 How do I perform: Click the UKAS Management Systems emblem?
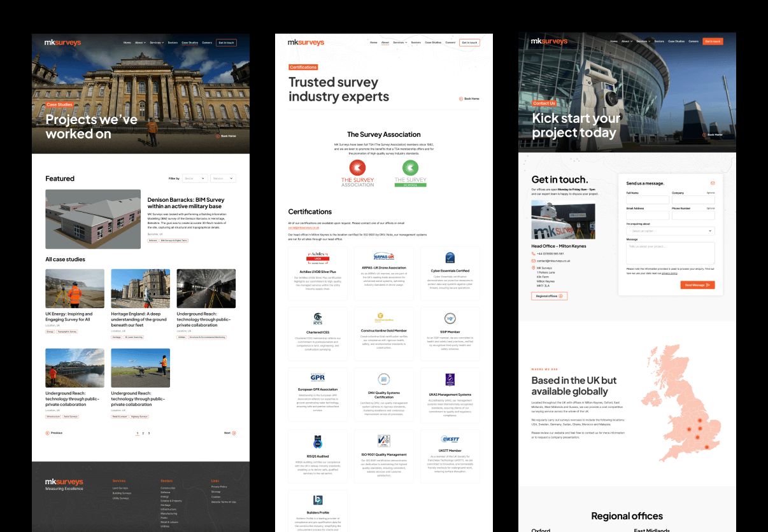click(450, 379)
